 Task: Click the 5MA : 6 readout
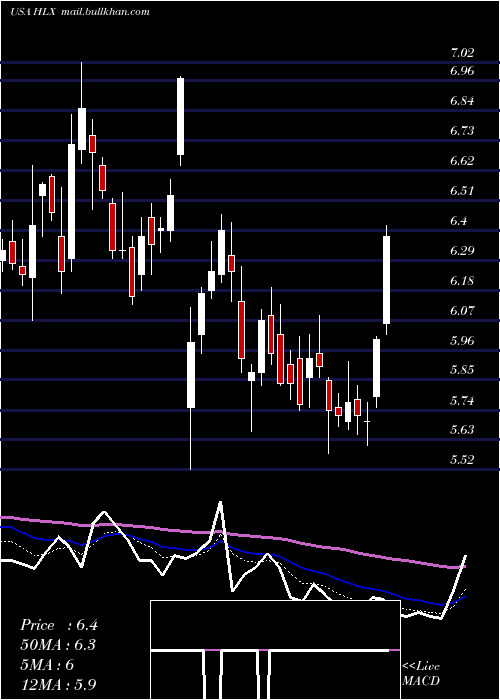tap(47, 665)
